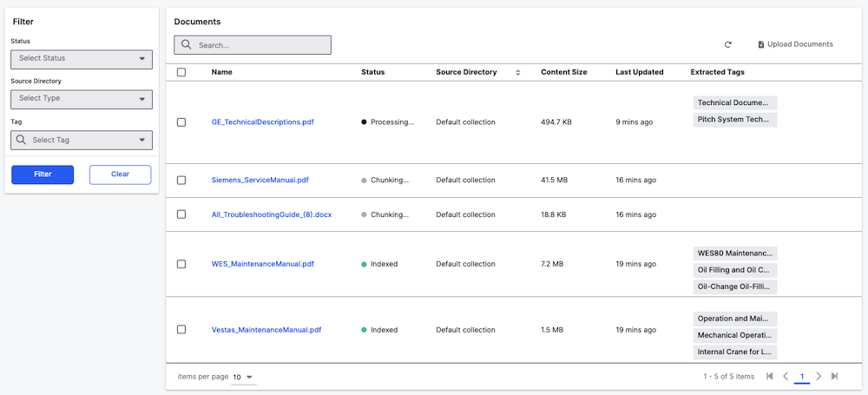868x395 pixels.
Task: Click the 'Internal Crane for L...' tag chip
Action: click(735, 352)
